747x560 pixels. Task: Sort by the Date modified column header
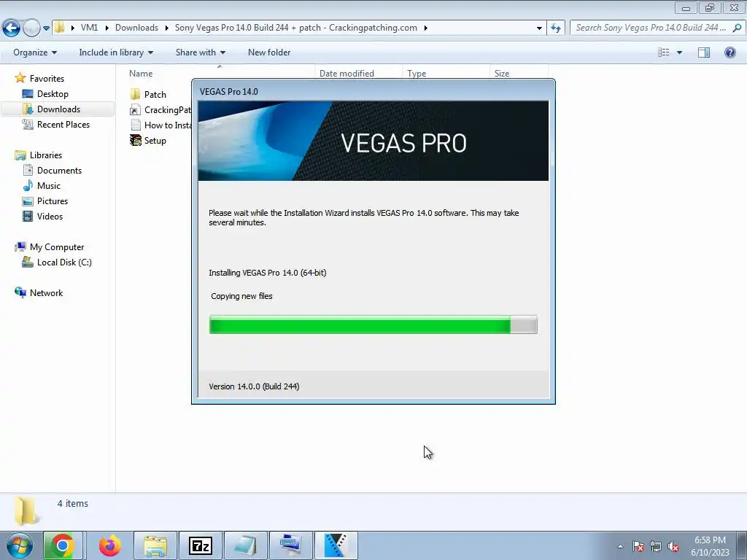pos(347,74)
